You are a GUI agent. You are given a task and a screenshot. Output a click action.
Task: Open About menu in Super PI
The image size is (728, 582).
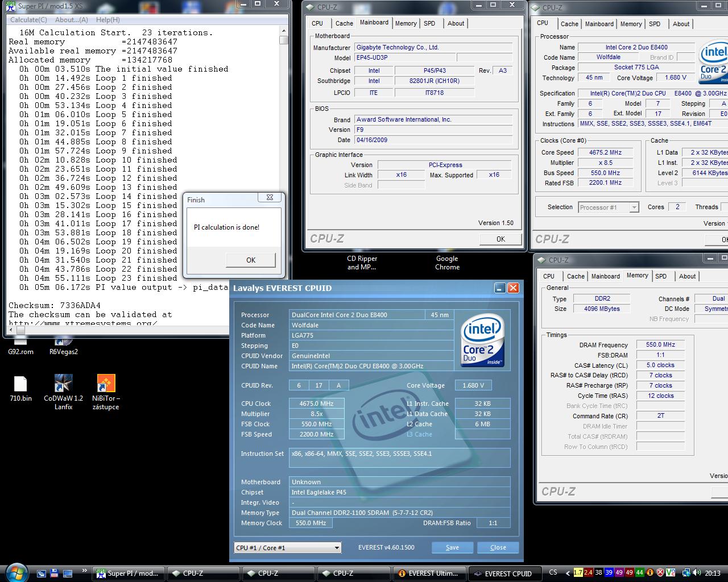coord(72,19)
